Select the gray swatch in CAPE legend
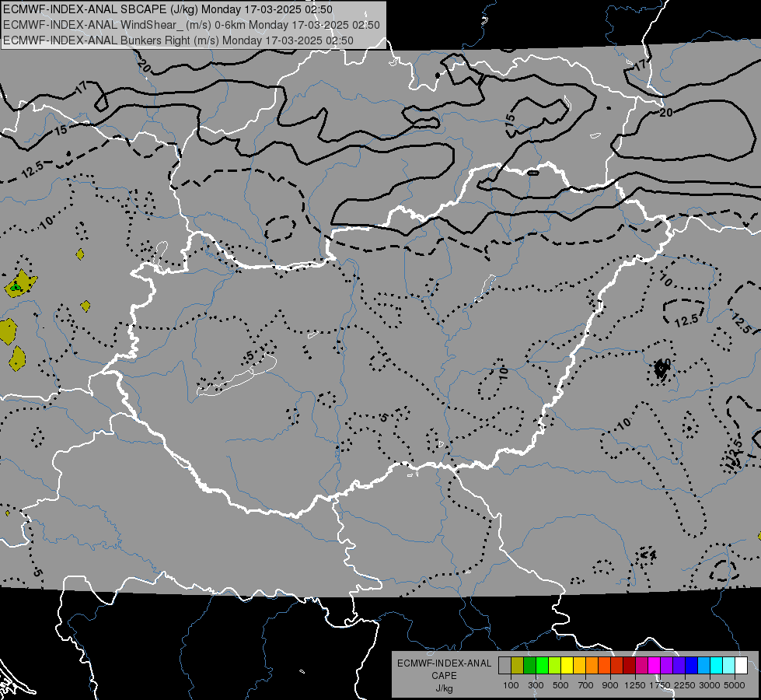Image resolution: width=761 pixels, height=700 pixels. coord(504,666)
